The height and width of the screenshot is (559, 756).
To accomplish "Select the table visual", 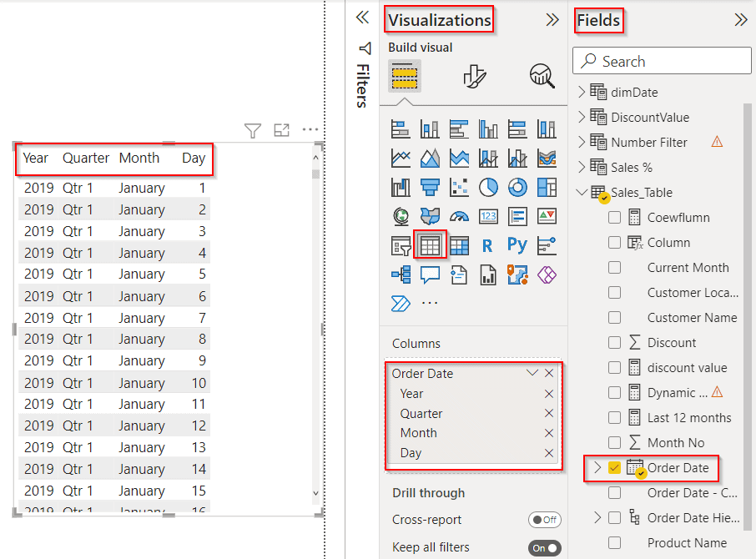I will 430,246.
